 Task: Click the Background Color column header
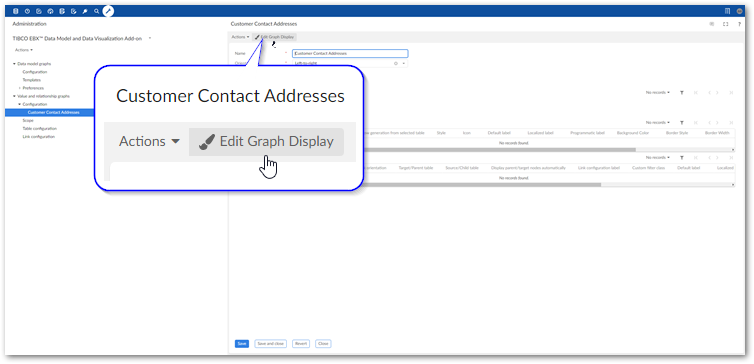pos(633,132)
